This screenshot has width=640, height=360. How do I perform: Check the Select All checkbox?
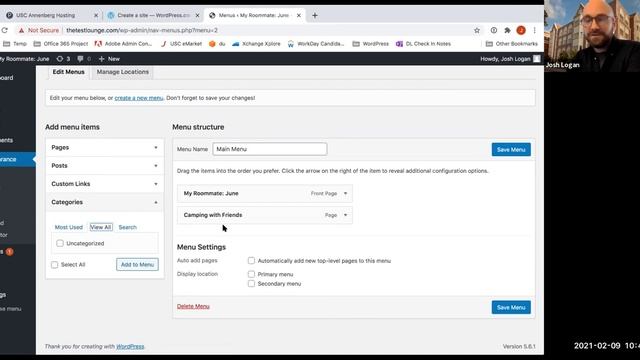pos(54,264)
